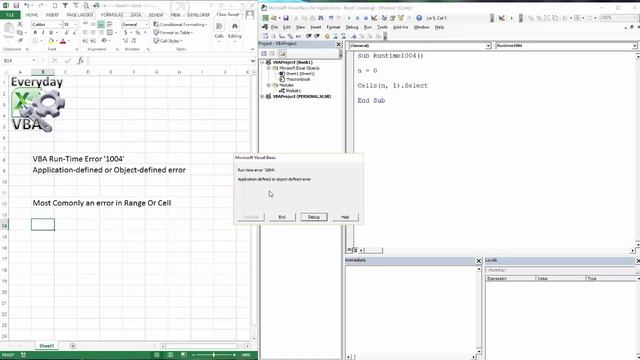Open the (General) object dropdown in code window
This screenshot has height=360, width=640.
tap(488, 46)
